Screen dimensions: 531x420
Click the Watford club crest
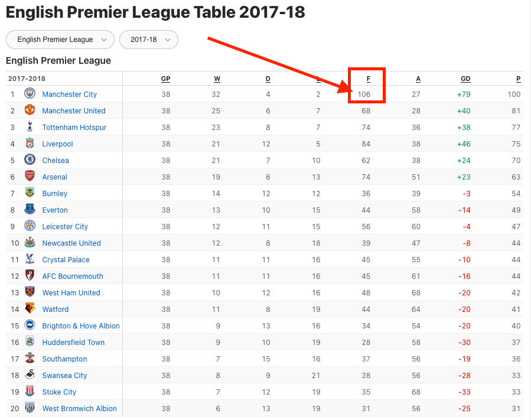pyautogui.click(x=30, y=309)
